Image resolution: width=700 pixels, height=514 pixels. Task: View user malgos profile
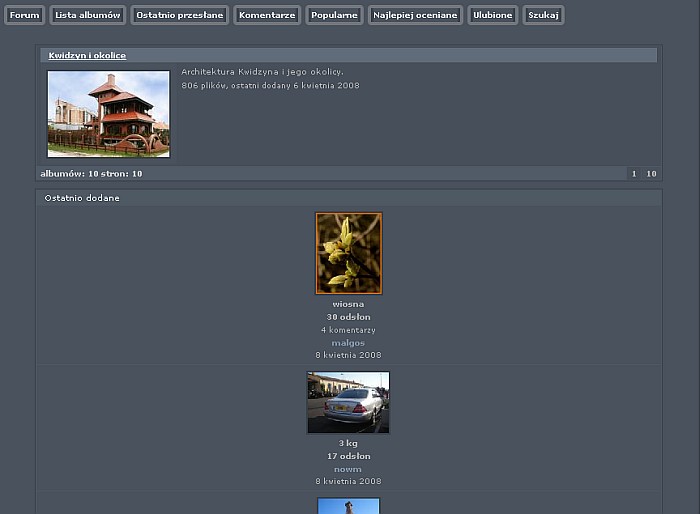pyautogui.click(x=348, y=343)
